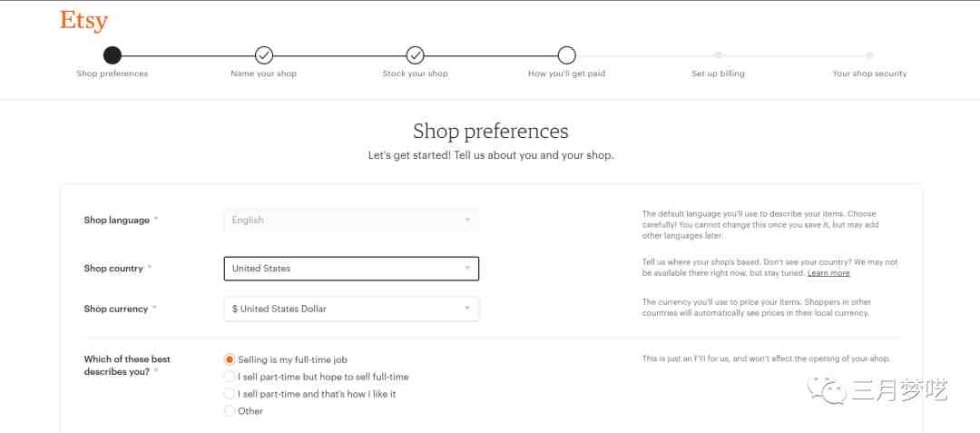Choose I sell part-time but hope full-time

click(230, 377)
